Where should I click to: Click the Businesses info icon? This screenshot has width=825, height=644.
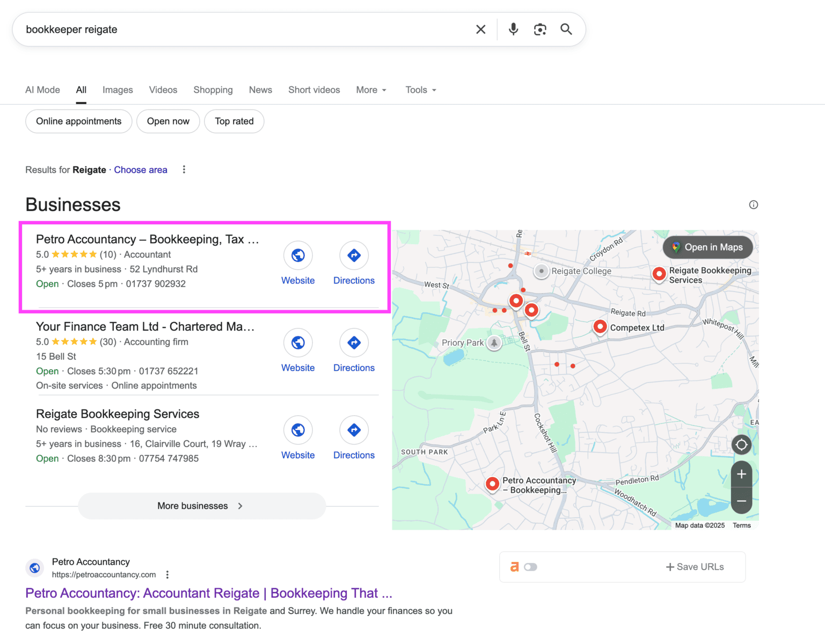coord(753,204)
